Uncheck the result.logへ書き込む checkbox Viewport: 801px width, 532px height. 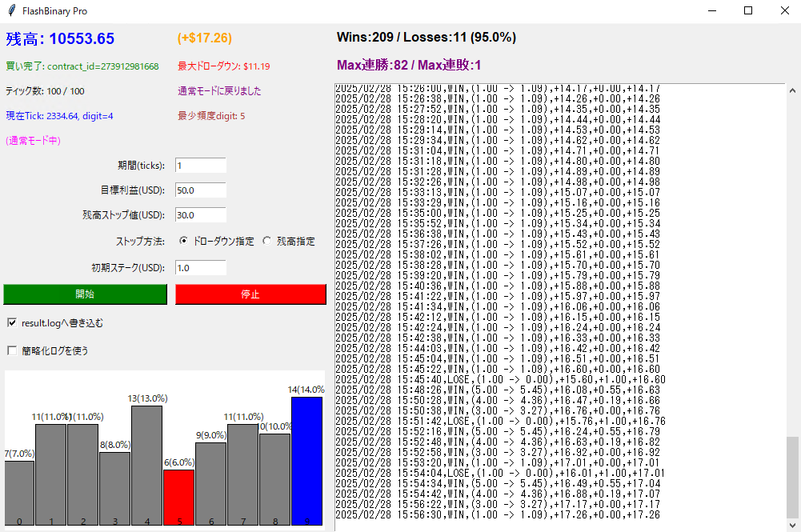[x=12, y=323]
